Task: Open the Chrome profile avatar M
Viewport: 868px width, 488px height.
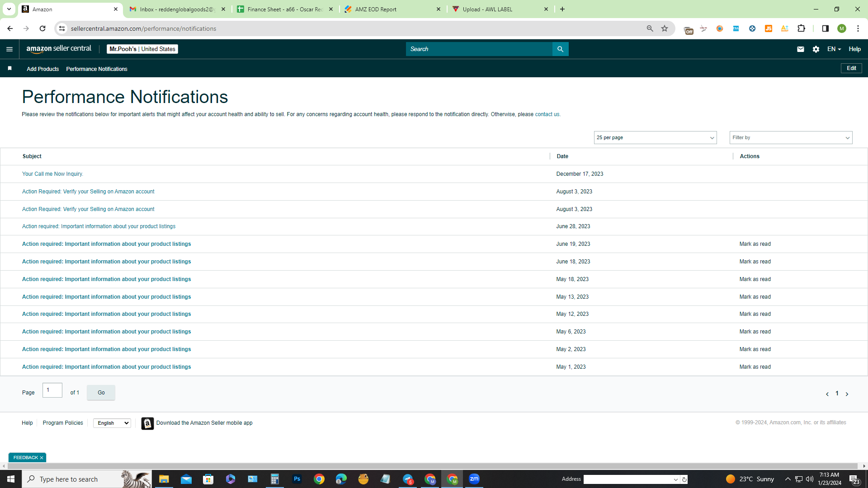Action: [x=841, y=28]
